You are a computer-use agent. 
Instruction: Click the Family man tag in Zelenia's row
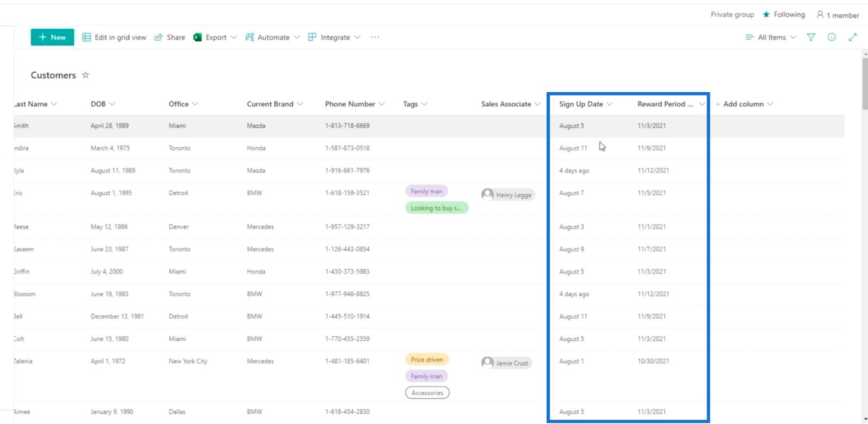[x=426, y=376]
